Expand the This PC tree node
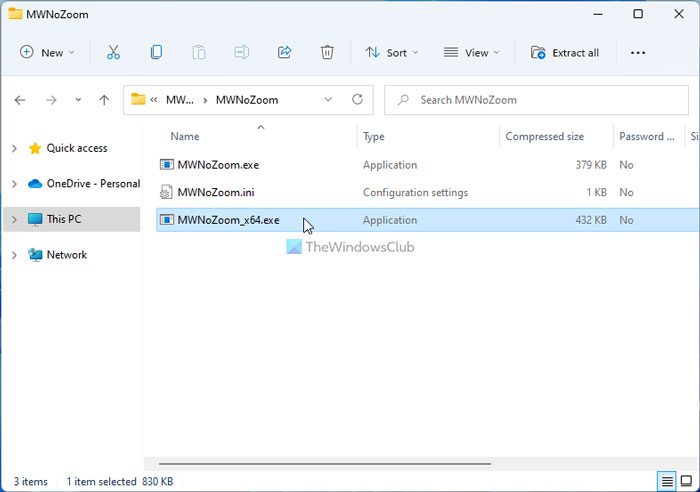 (14, 219)
